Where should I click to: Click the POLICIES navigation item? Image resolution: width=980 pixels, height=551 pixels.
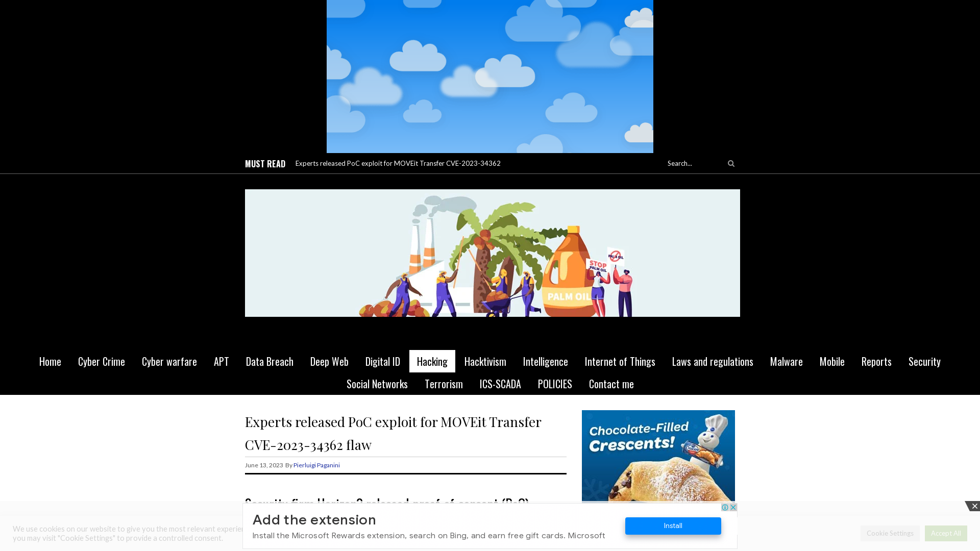tap(555, 384)
